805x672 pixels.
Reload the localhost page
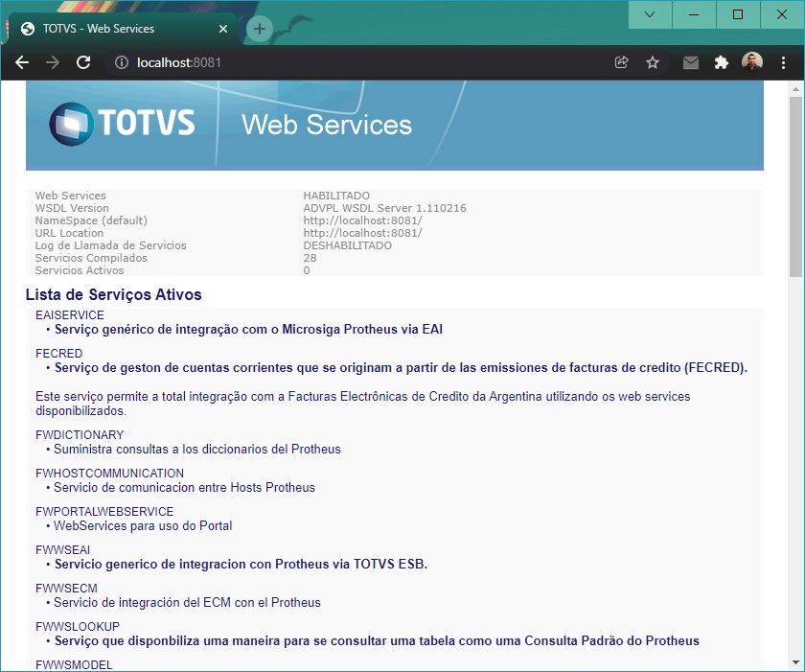click(83, 62)
